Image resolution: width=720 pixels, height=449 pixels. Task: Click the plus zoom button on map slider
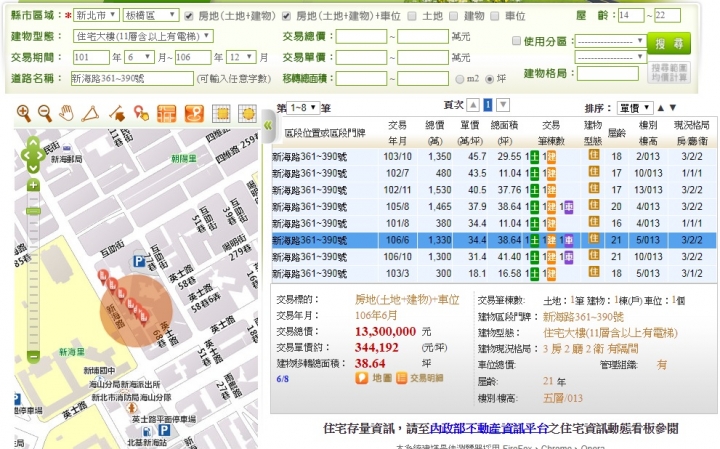click(x=33, y=185)
